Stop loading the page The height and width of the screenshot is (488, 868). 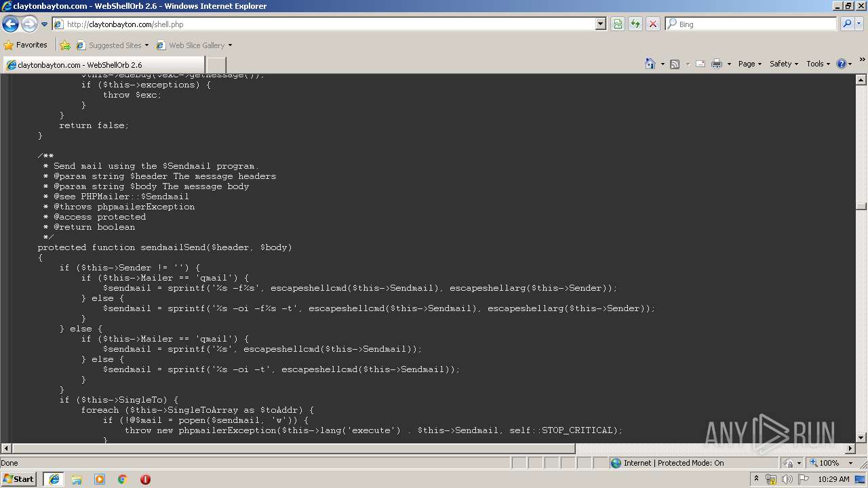(653, 24)
